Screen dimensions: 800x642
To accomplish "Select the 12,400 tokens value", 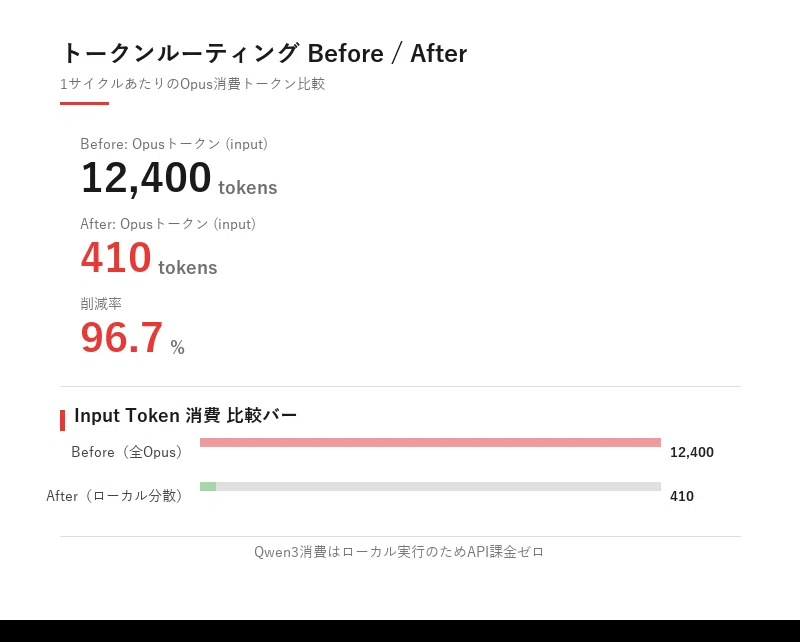I will click(x=146, y=178).
